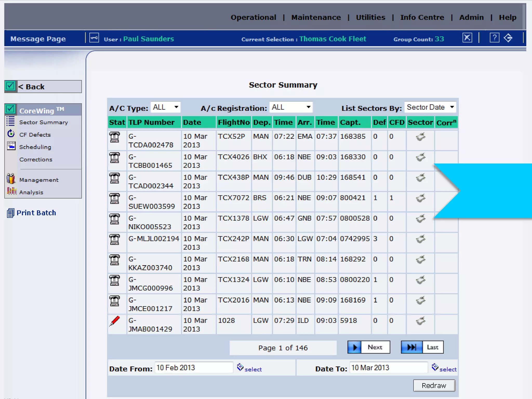The width and height of the screenshot is (532, 399).
Task: Toggle the green checkbox beside CoreWing
Action: click(10, 109)
